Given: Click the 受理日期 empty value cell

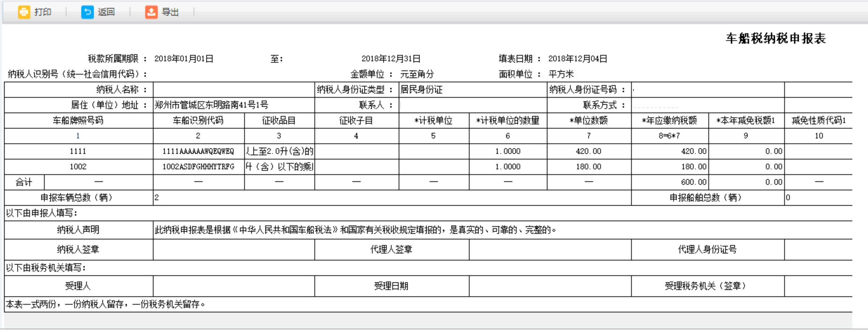Looking at the screenshot, I should coord(550,286).
